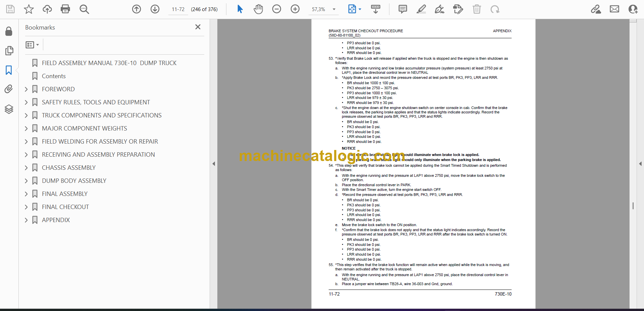Select FINAL CHECKOUT bookmark label
Screen dimensions: 644x311
[x=65, y=207]
